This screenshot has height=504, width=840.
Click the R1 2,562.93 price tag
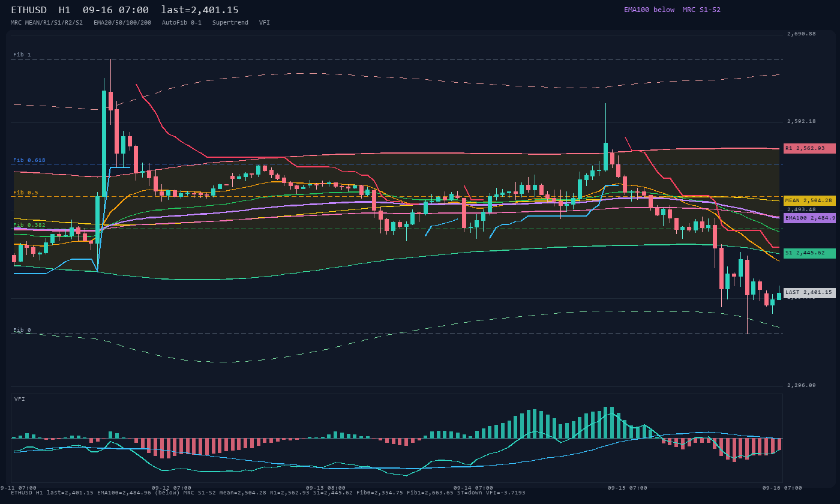click(x=809, y=148)
